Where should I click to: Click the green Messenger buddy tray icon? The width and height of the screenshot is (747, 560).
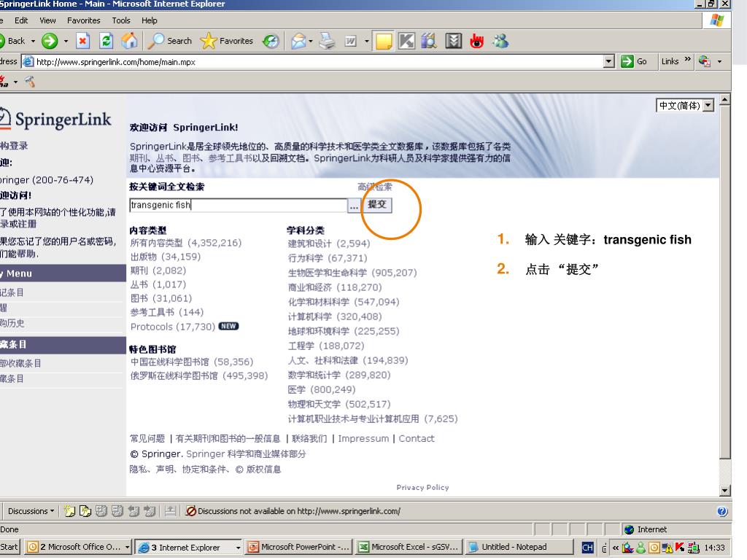641,548
